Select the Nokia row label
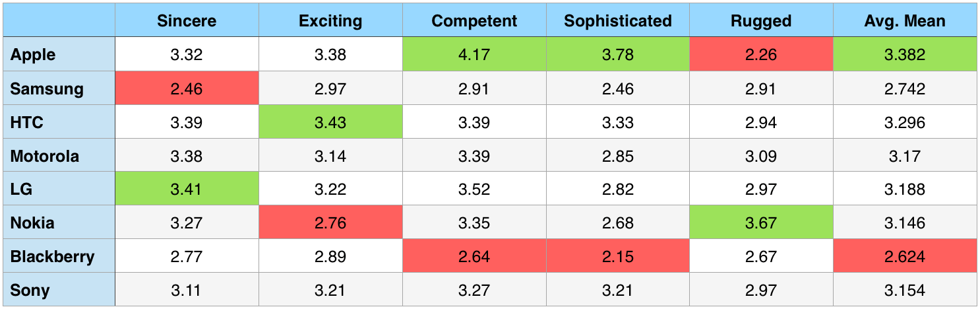 point(32,223)
